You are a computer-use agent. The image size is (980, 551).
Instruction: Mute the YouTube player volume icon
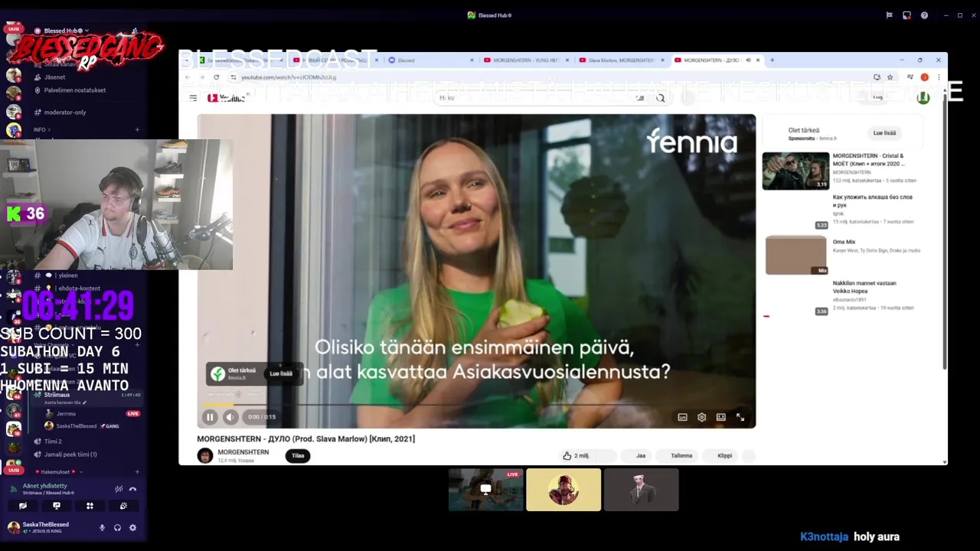click(230, 417)
